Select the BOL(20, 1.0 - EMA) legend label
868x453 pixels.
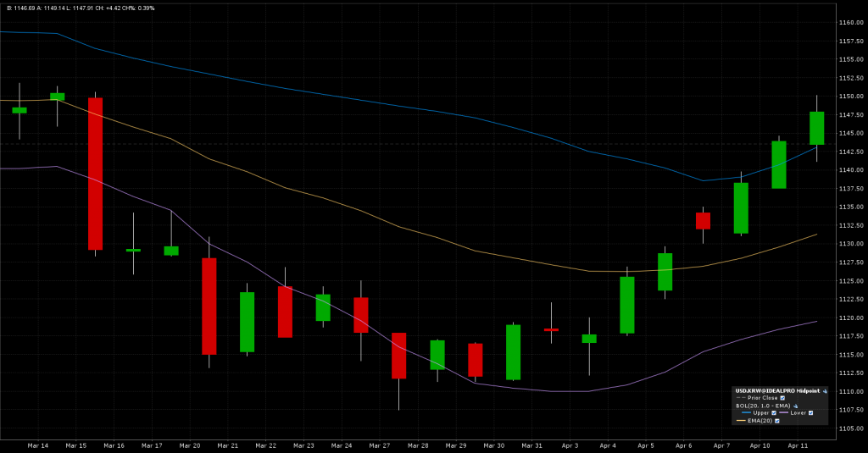764,406
